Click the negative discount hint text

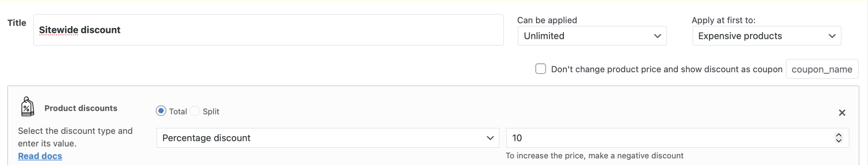[x=594, y=156]
